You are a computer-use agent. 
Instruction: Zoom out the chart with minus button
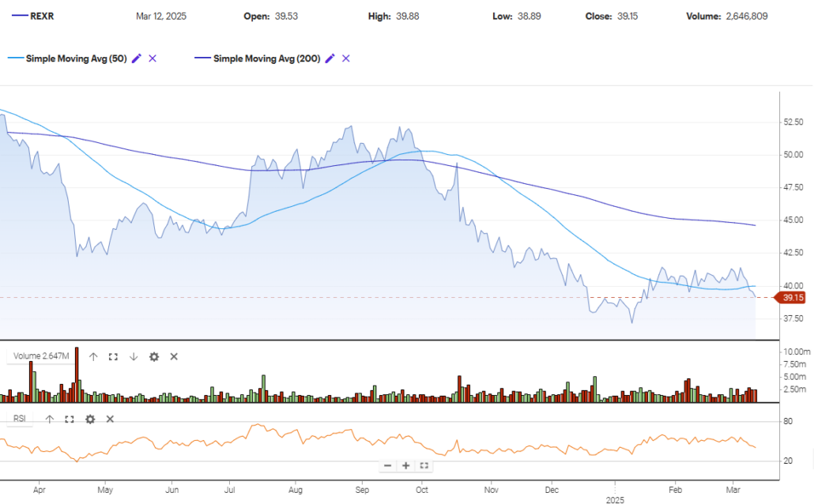(387, 465)
